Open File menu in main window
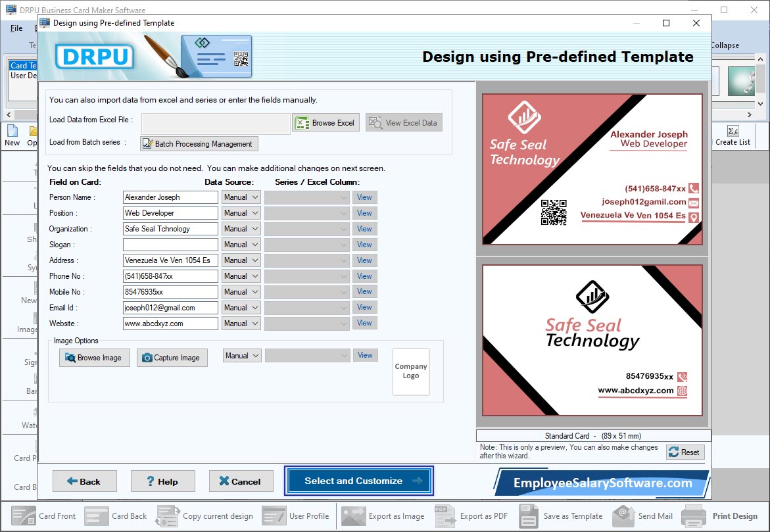The image size is (770, 532). click(16, 28)
